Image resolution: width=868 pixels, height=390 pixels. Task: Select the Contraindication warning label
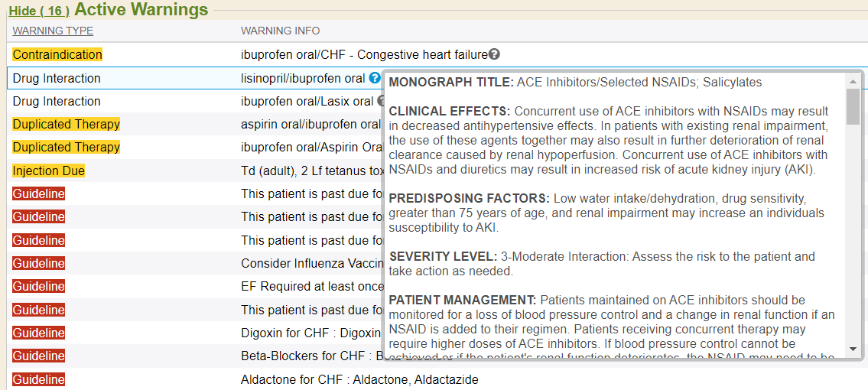tap(57, 55)
